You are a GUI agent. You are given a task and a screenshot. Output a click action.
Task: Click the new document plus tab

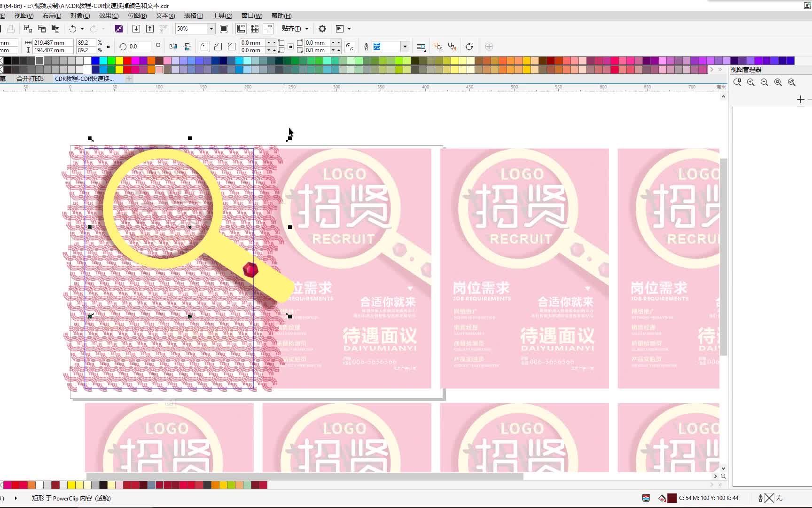point(129,79)
